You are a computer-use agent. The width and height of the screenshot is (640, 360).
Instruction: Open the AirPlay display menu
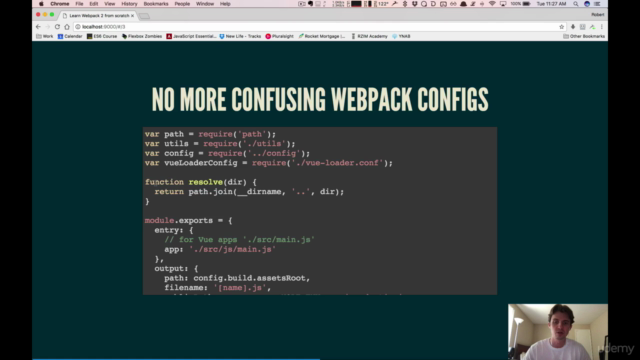(503, 4)
